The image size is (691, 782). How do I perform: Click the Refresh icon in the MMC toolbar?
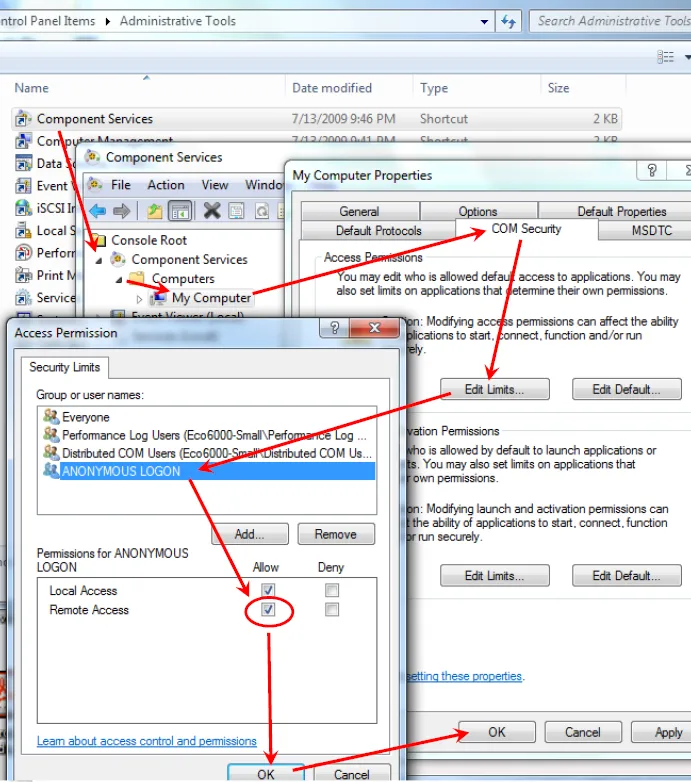click(262, 211)
